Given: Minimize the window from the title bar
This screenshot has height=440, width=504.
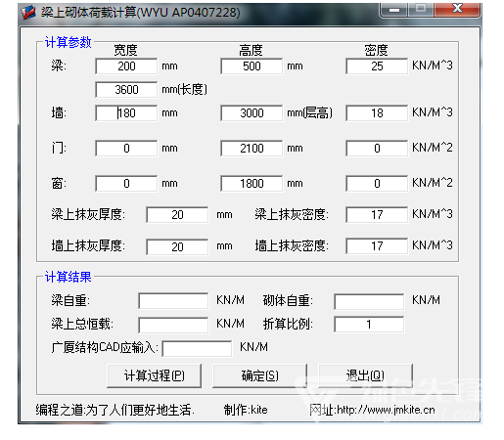Looking at the screenshot, I should [x=394, y=10].
